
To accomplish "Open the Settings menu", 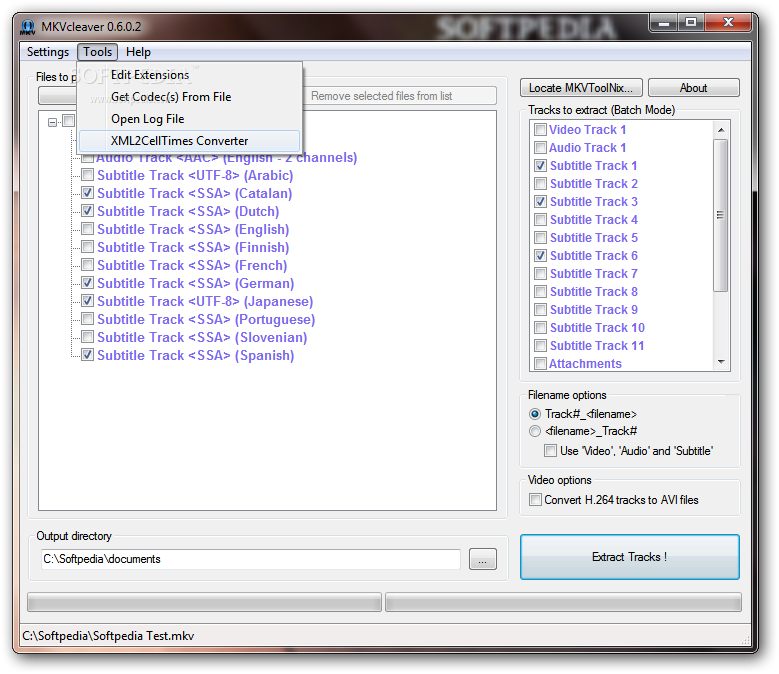I will [x=48, y=52].
